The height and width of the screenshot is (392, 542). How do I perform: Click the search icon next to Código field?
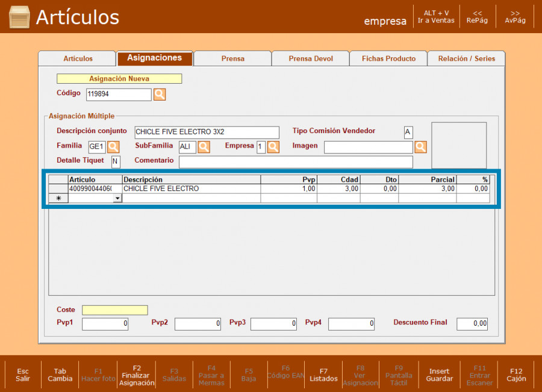click(x=159, y=95)
